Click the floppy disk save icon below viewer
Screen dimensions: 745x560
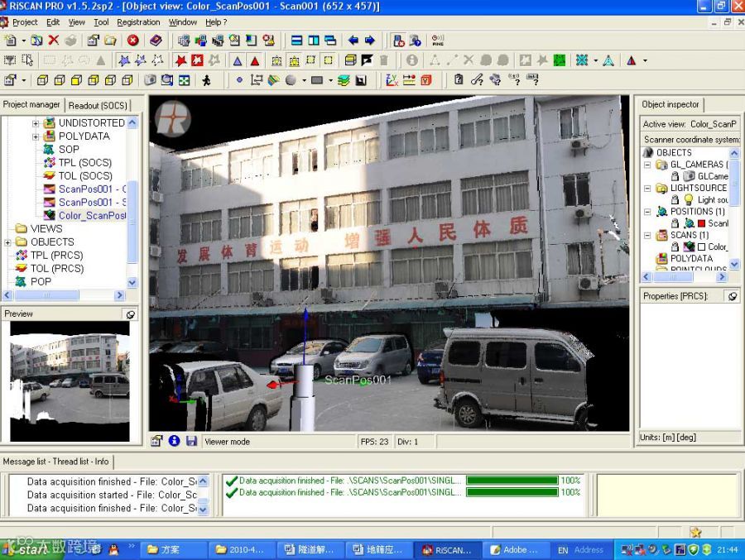pyautogui.click(x=191, y=441)
